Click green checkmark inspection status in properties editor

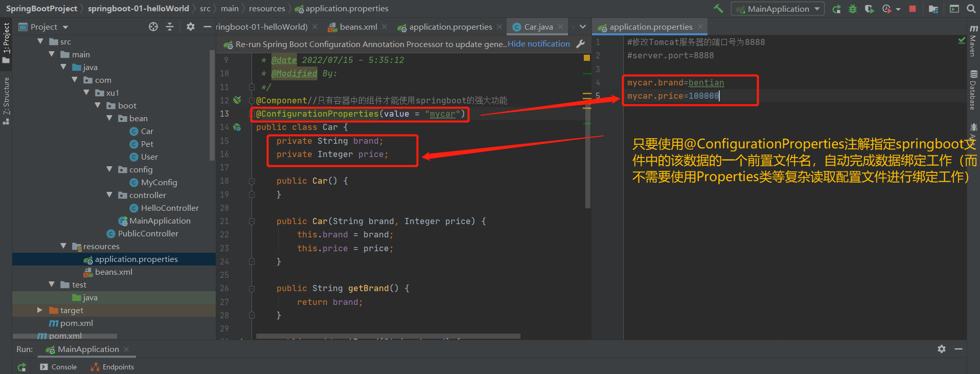962,40
